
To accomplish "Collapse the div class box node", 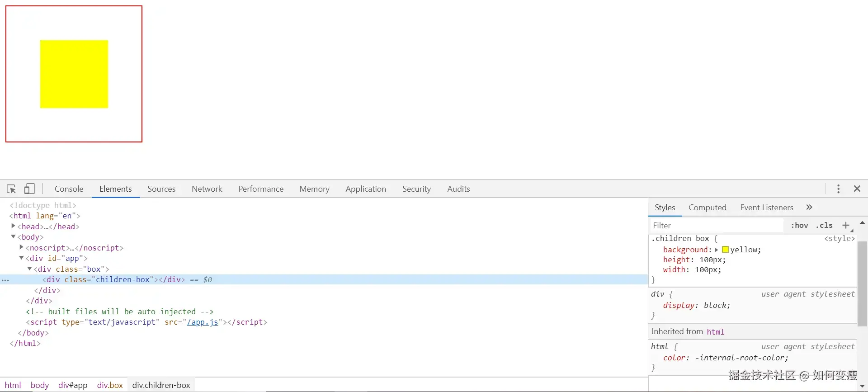I will point(29,269).
